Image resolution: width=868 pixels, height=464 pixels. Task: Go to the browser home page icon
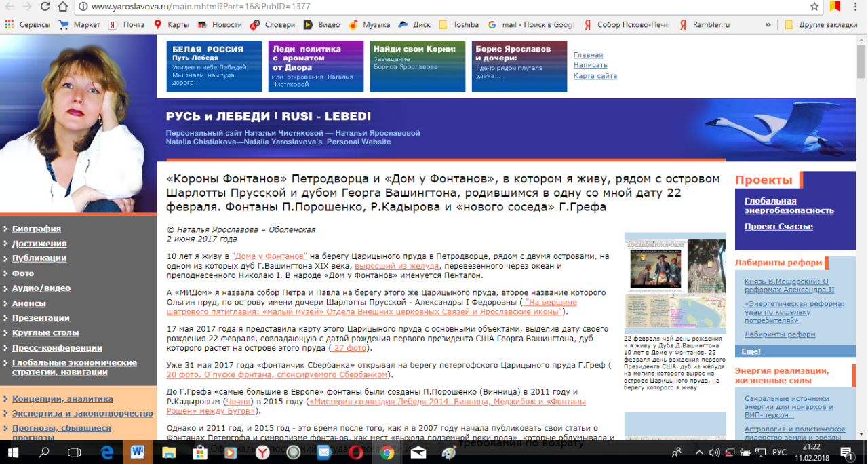point(62,7)
